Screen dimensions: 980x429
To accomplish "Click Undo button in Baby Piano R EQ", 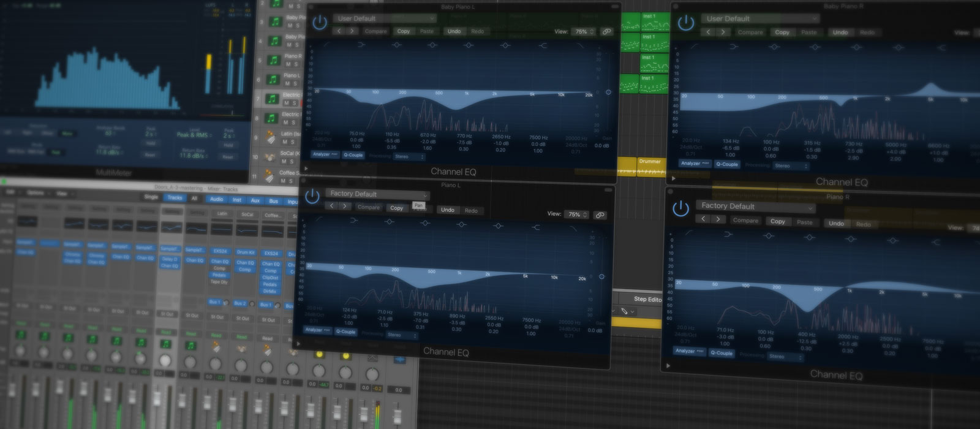I will click(840, 32).
